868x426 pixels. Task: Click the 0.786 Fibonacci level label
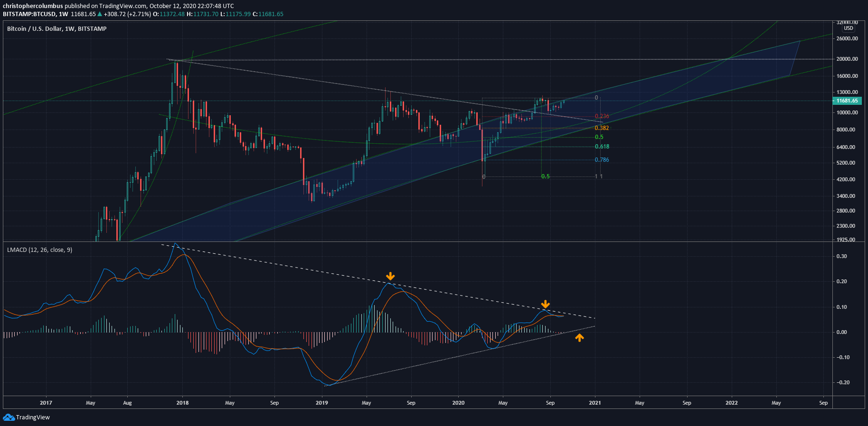click(602, 160)
